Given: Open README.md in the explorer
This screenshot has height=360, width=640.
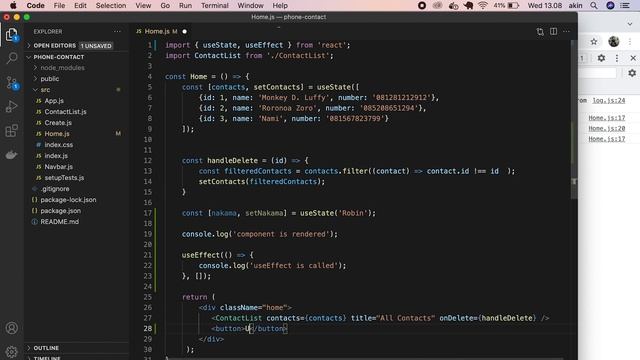Looking at the screenshot, I should point(60,222).
